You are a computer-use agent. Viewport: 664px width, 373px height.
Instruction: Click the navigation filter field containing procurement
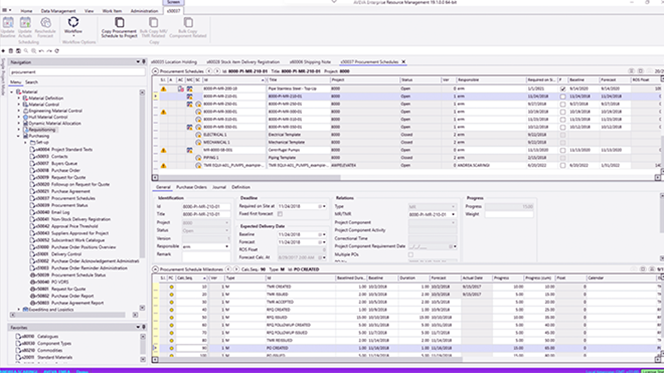click(x=77, y=72)
